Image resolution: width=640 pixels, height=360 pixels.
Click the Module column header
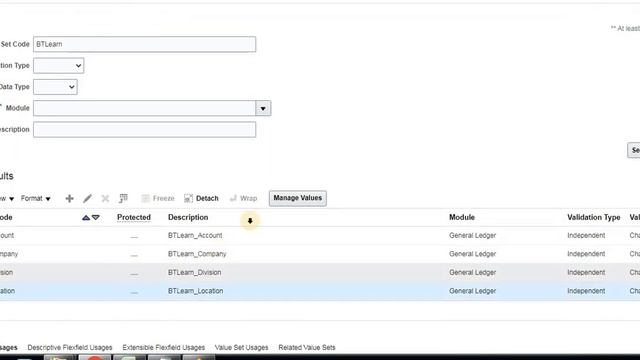pos(462,218)
